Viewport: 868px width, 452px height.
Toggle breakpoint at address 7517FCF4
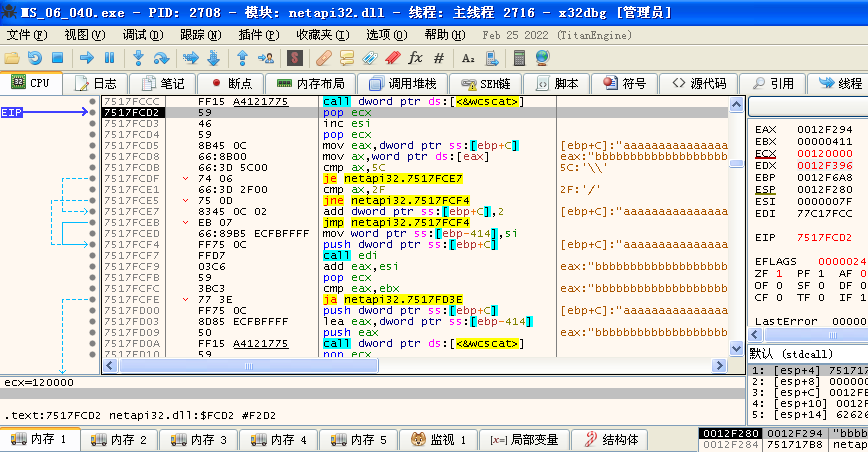(92, 244)
